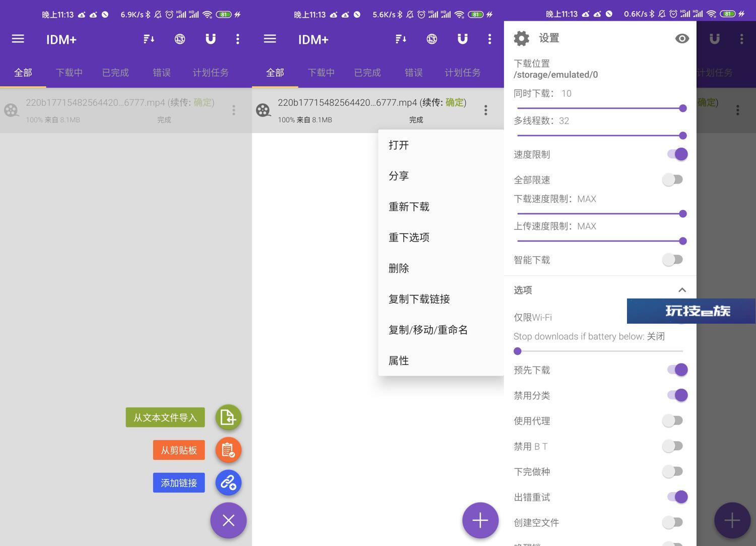Open toolbar overflow menu behind settings panel
The image size is (756, 546).
[x=742, y=39]
